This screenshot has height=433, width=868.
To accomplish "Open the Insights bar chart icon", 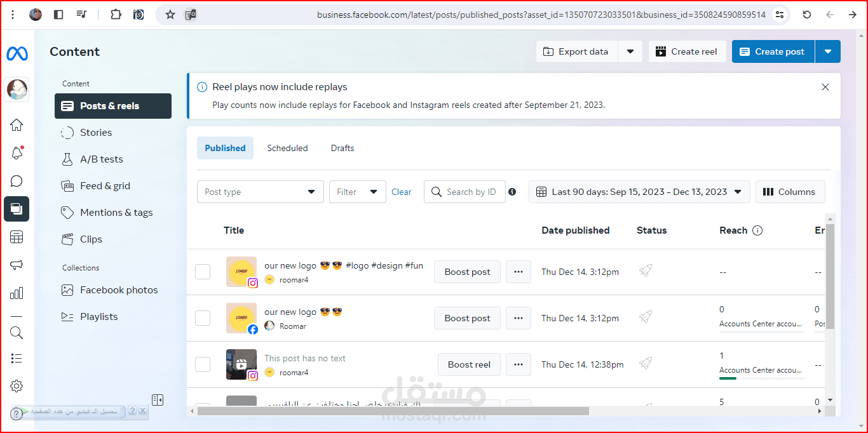I will (x=17, y=293).
